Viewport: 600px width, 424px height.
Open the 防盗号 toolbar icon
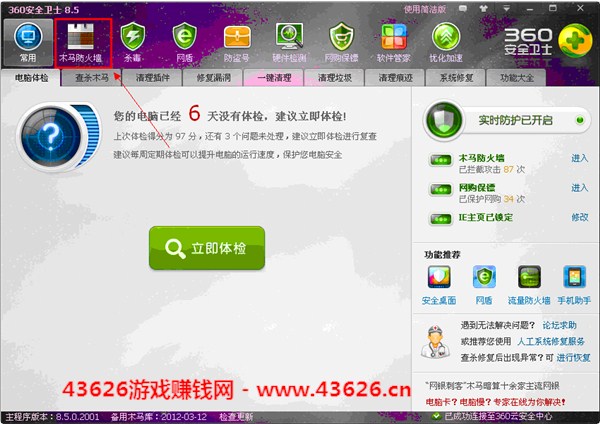pos(237,43)
